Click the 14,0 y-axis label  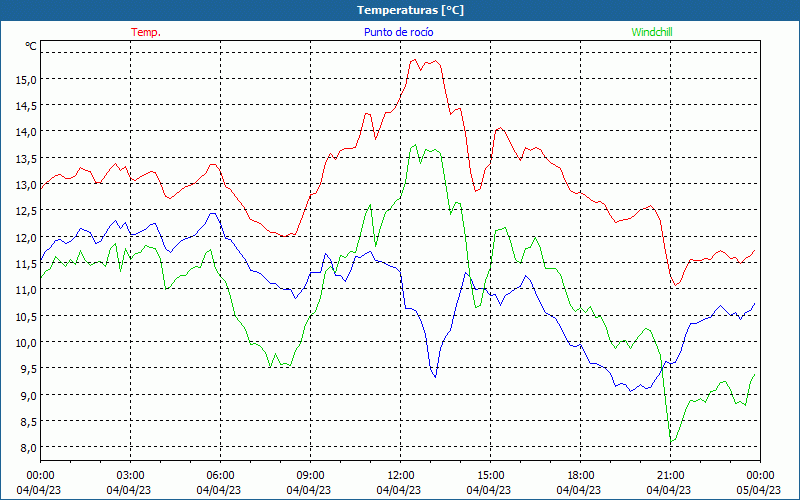26,132
